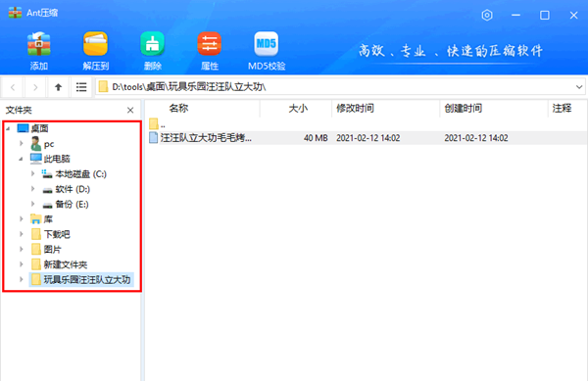Image resolution: width=588 pixels, height=381 pixels.
Task: Select the 下载吧 folder
Action: click(51, 234)
